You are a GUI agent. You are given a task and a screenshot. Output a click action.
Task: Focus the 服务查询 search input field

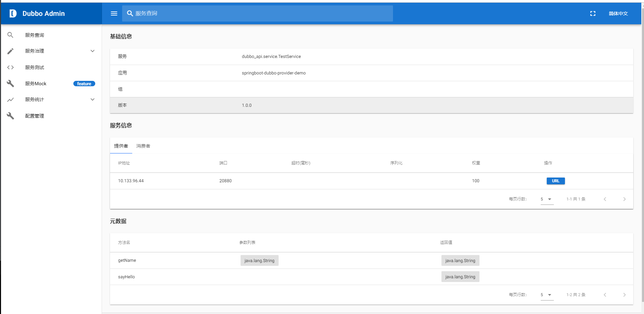pos(257,13)
